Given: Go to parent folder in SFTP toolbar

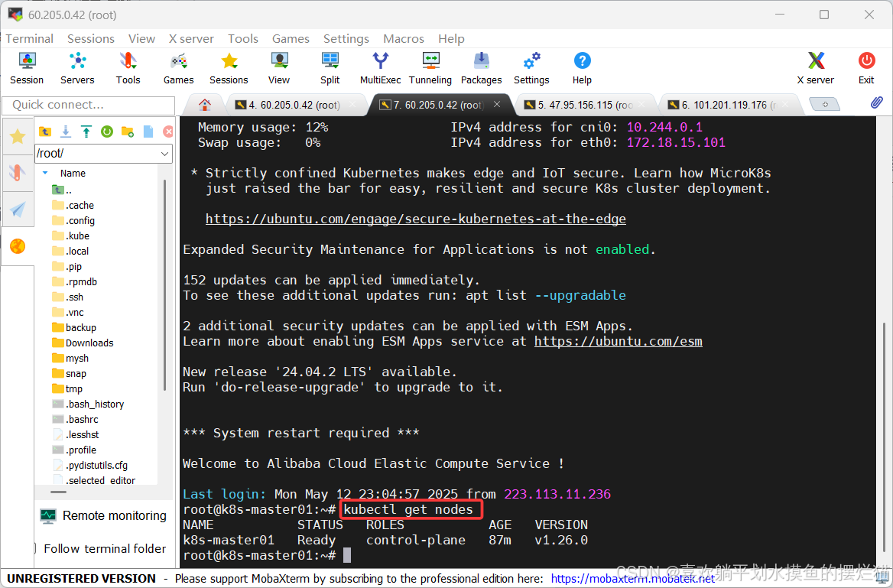Looking at the screenshot, I should [45, 132].
